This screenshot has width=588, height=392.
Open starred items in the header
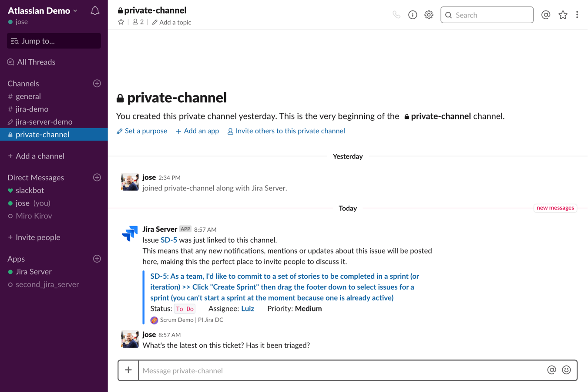point(563,15)
